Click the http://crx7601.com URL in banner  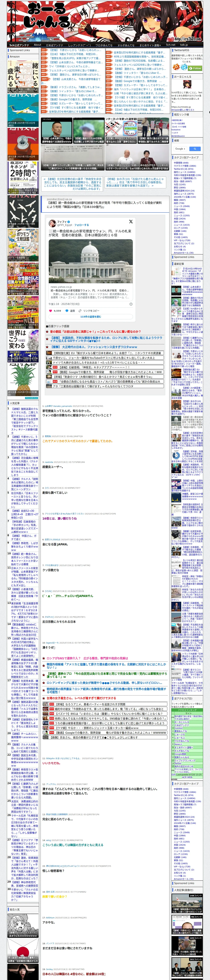click(x=188, y=39)
